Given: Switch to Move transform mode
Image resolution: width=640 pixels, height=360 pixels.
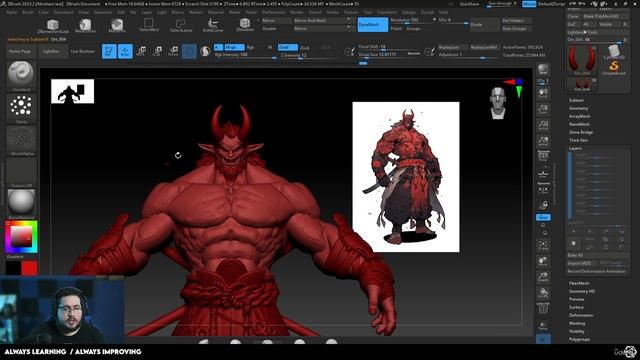Looking at the screenshot, I should (141, 51).
